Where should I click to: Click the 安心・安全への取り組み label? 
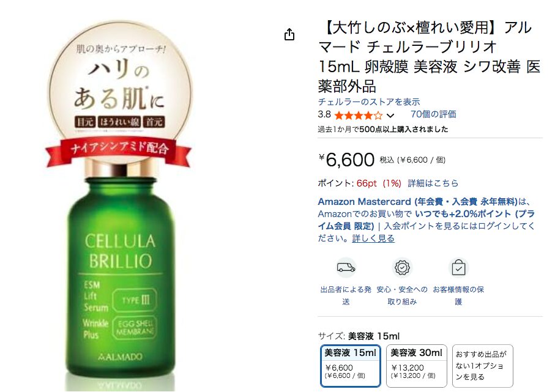[402, 295]
